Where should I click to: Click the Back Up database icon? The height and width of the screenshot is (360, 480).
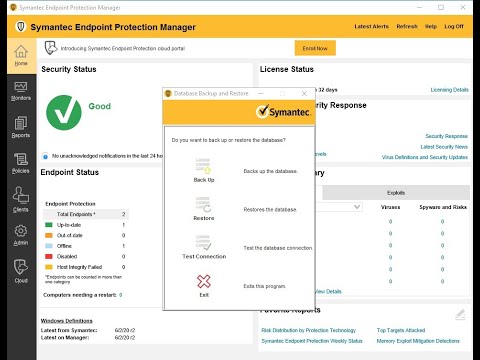point(204,166)
